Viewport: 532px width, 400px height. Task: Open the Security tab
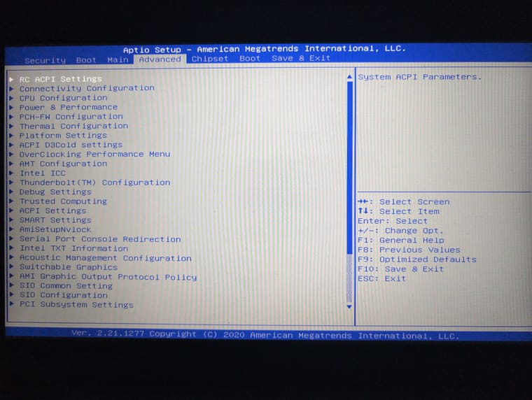(x=45, y=61)
